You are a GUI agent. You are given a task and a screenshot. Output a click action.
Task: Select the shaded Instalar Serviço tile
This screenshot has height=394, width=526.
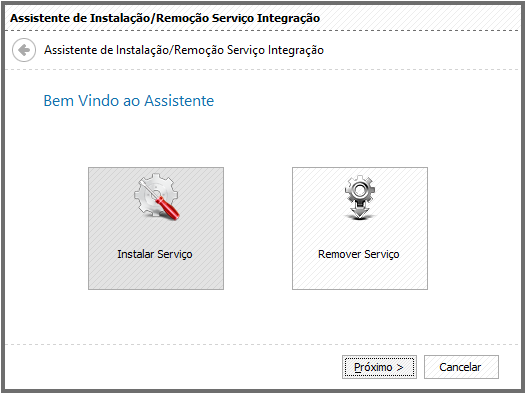tap(156, 228)
